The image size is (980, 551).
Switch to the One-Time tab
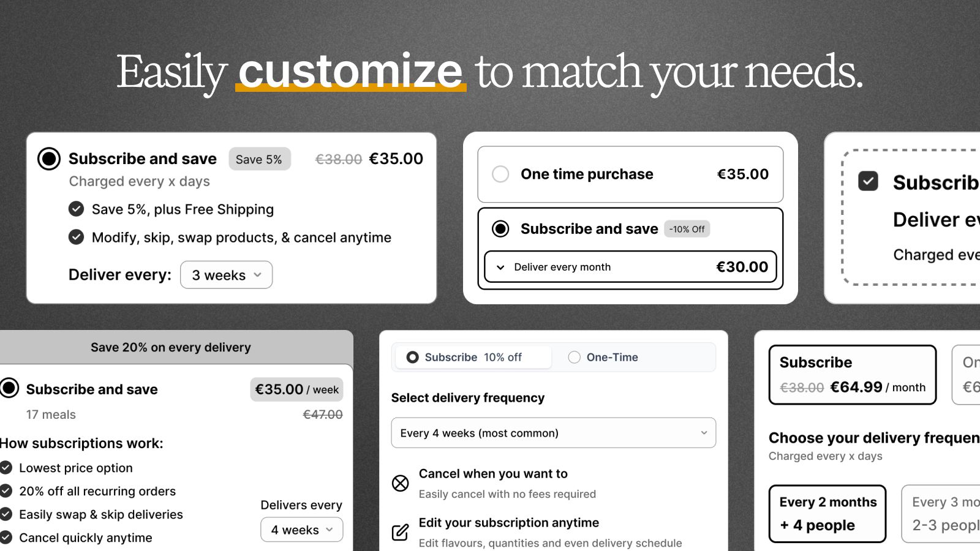coord(603,357)
